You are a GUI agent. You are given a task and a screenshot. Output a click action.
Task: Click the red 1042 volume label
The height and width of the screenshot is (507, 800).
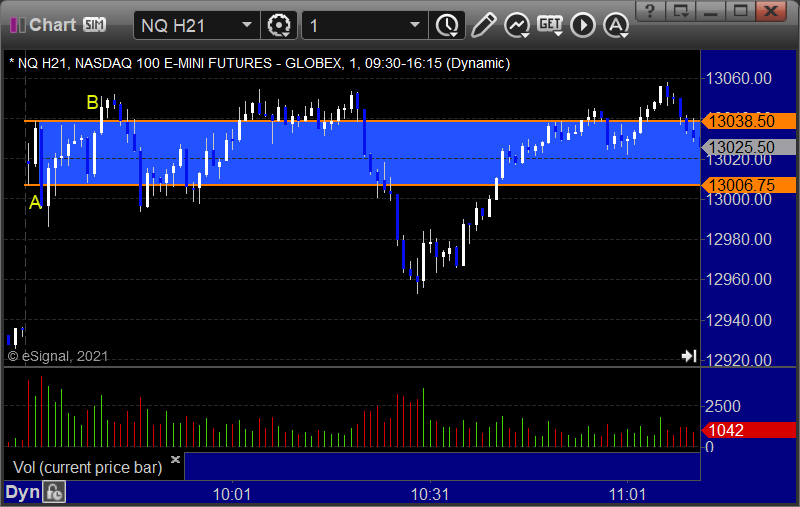(749, 430)
